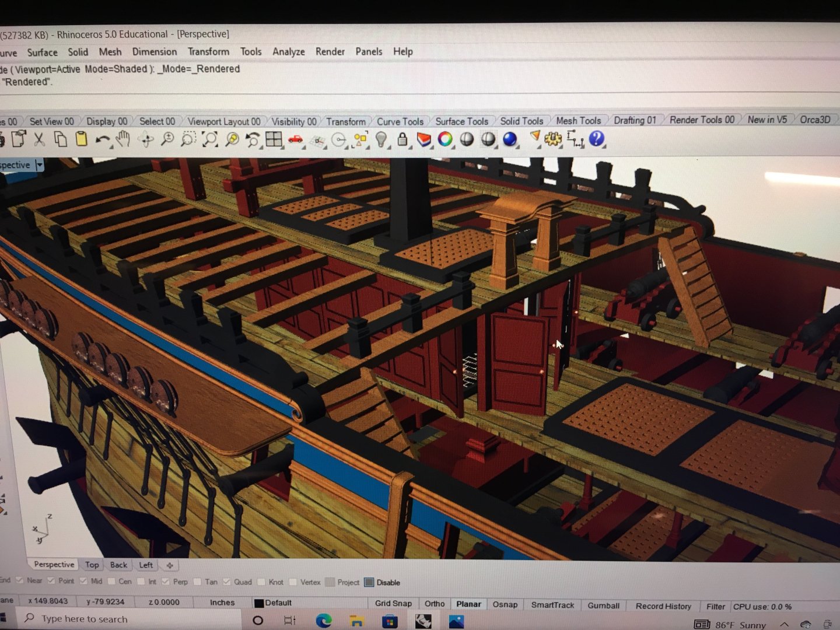Click the red car Named Views icon
Screen dimensions: 840x630
coord(296,139)
